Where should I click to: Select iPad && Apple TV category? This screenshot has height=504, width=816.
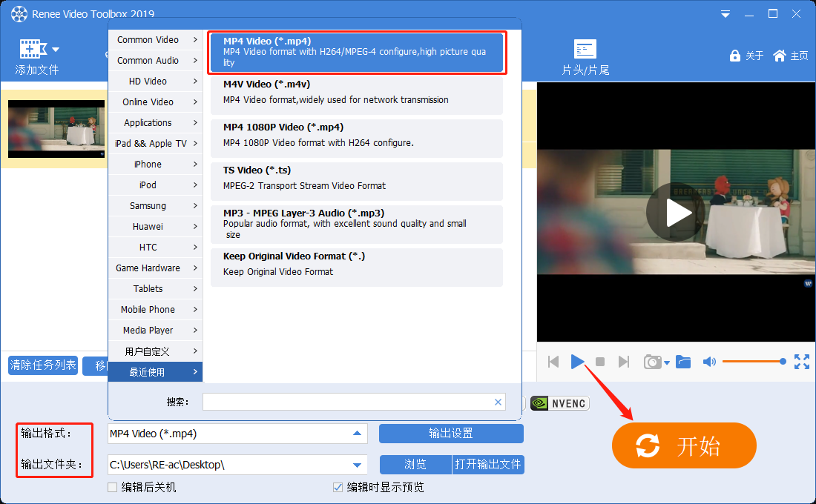pos(156,144)
